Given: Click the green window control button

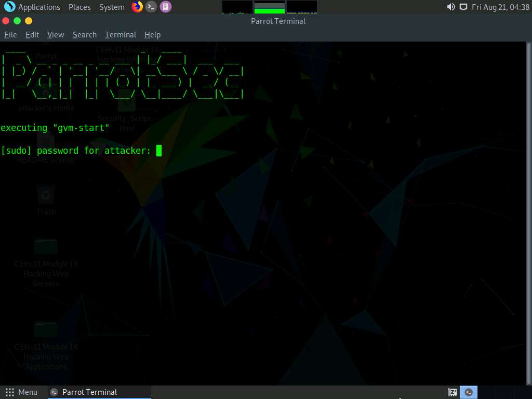Looking at the screenshot, I should tap(17, 21).
